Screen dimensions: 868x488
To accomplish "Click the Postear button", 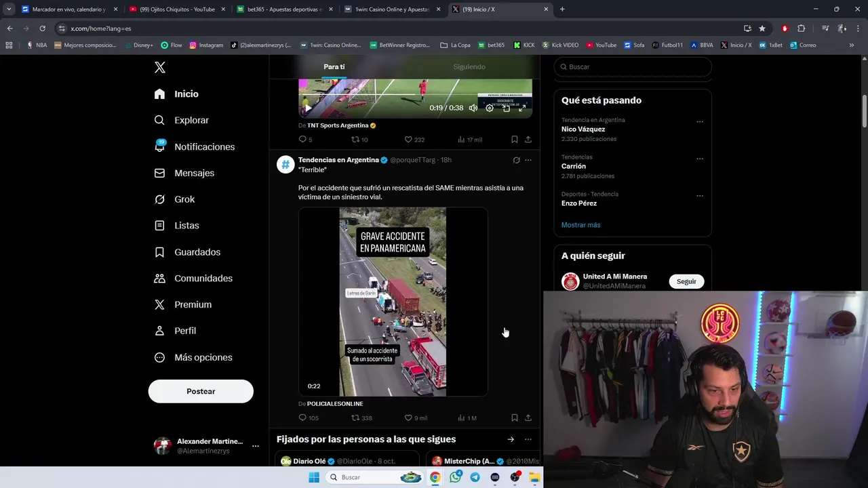I will click(x=201, y=391).
